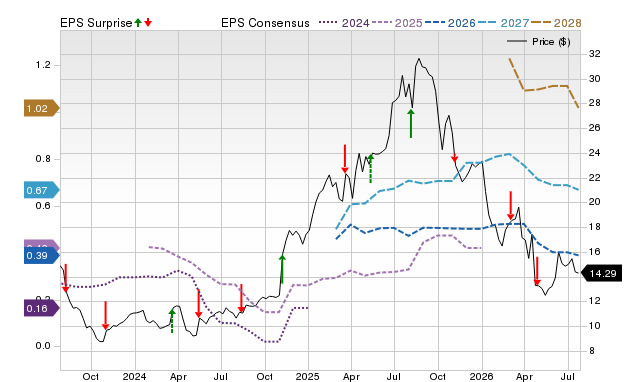Select the dotted green beat arrow before April 2024
Image resolution: width=640 pixels, height=382 pixels.
point(172,321)
